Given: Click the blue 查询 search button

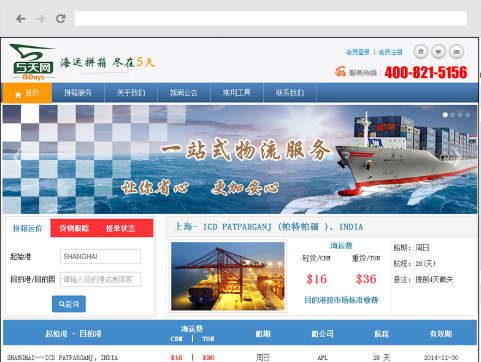Looking at the screenshot, I should point(69,304).
